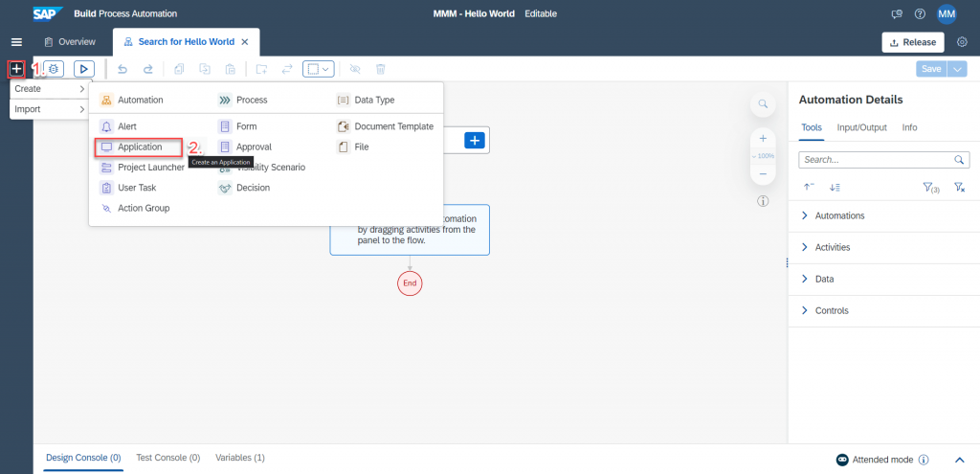Choose Document Template in the menu

click(385, 126)
